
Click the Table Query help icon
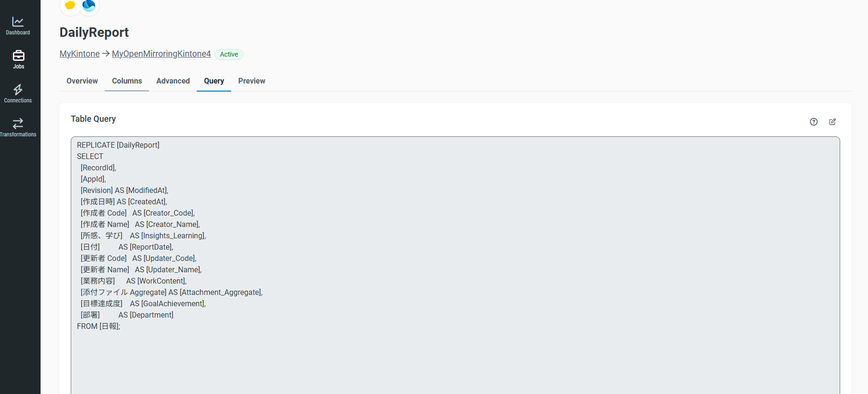[814, 122]
